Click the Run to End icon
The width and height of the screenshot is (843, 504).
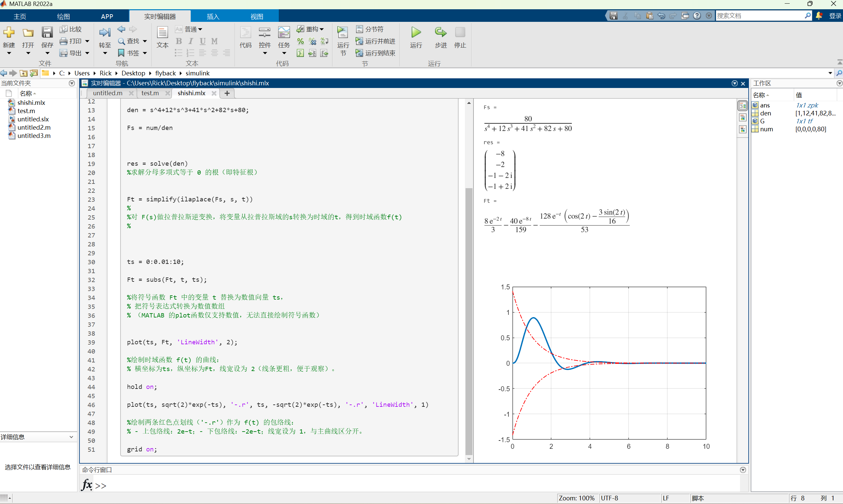(359, 53)
